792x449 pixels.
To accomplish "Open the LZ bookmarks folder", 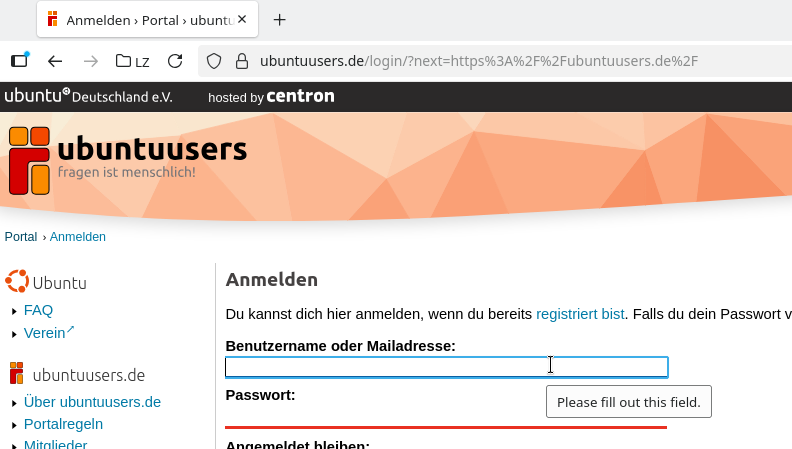I will 133,61.
